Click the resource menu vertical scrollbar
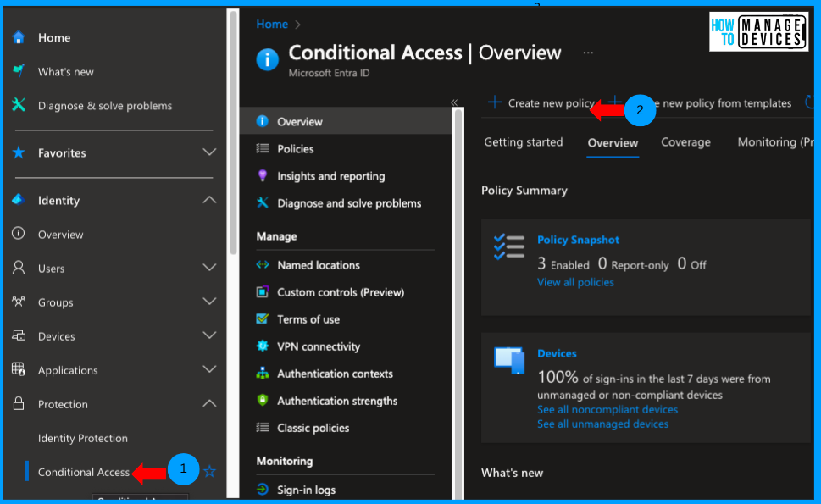Viewport: 821px width, 504px height. point(458,303)
